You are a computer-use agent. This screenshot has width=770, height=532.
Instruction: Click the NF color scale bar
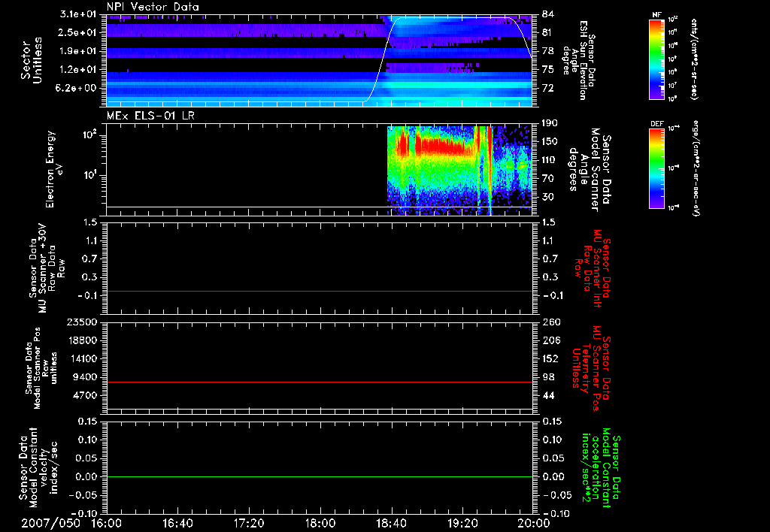654,59
